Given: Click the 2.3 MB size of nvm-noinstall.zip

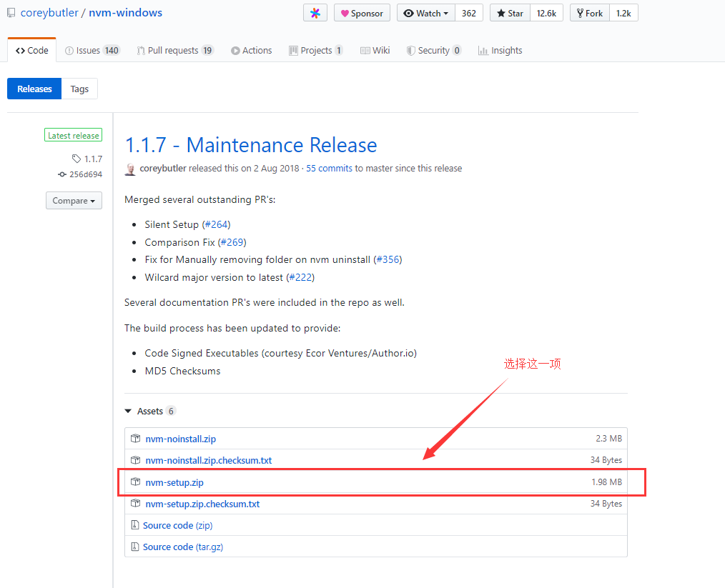Looking at the screenshot, I should pyautogui.click(x=608, y=439).
